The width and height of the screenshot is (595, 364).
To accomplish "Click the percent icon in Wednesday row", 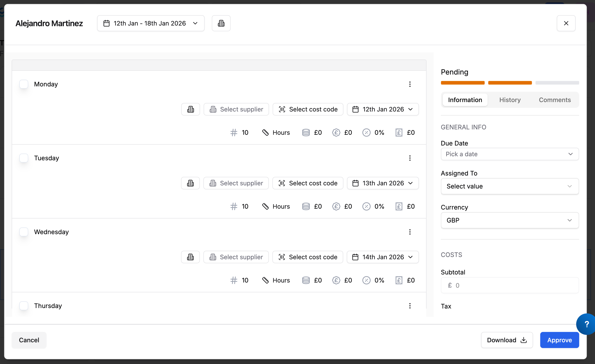I will (366, 280).
